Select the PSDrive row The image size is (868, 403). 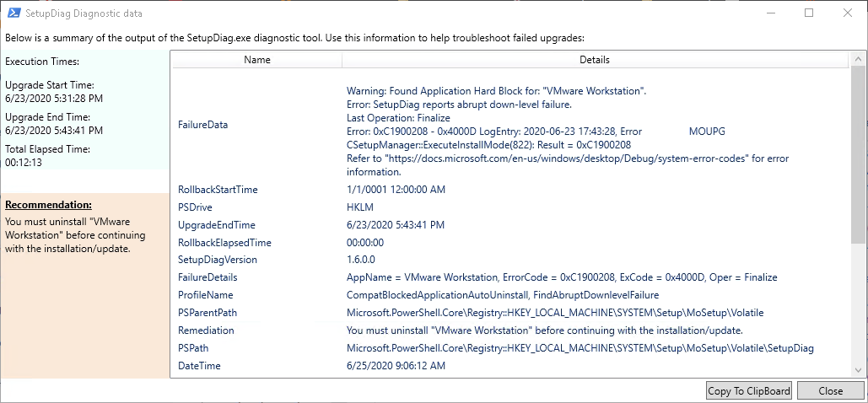coord(509,207)
